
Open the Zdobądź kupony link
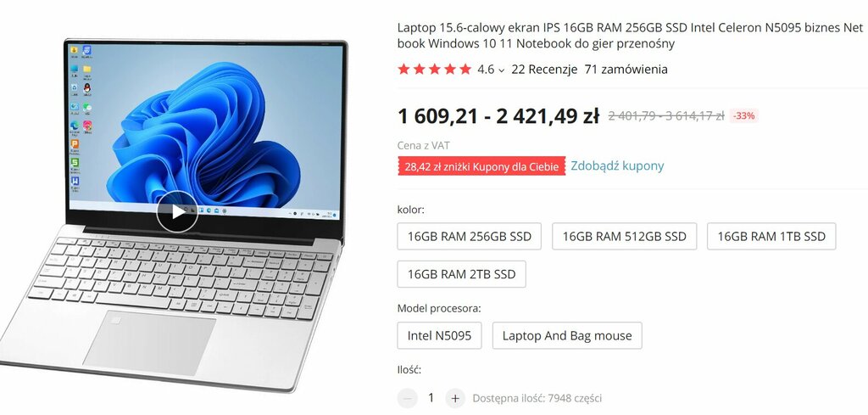(617, 165)
